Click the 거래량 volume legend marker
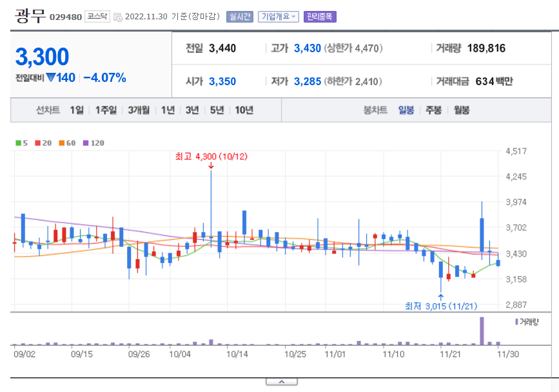The width and height of the screenshot is (559, 392). click(527, 322)
